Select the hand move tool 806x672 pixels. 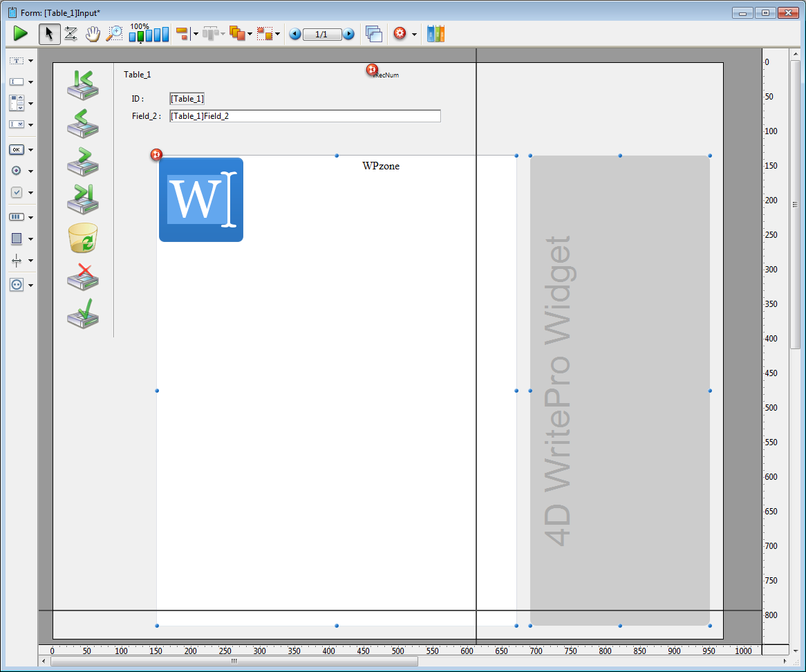pos(92,34)
